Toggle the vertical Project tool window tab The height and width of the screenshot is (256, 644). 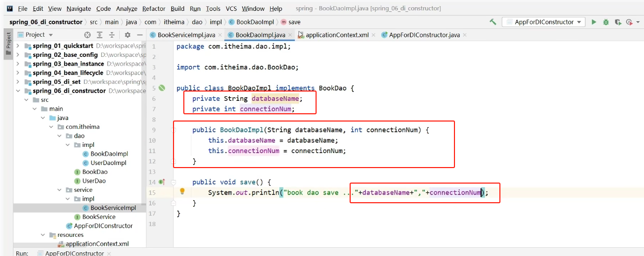pos(8,43)
